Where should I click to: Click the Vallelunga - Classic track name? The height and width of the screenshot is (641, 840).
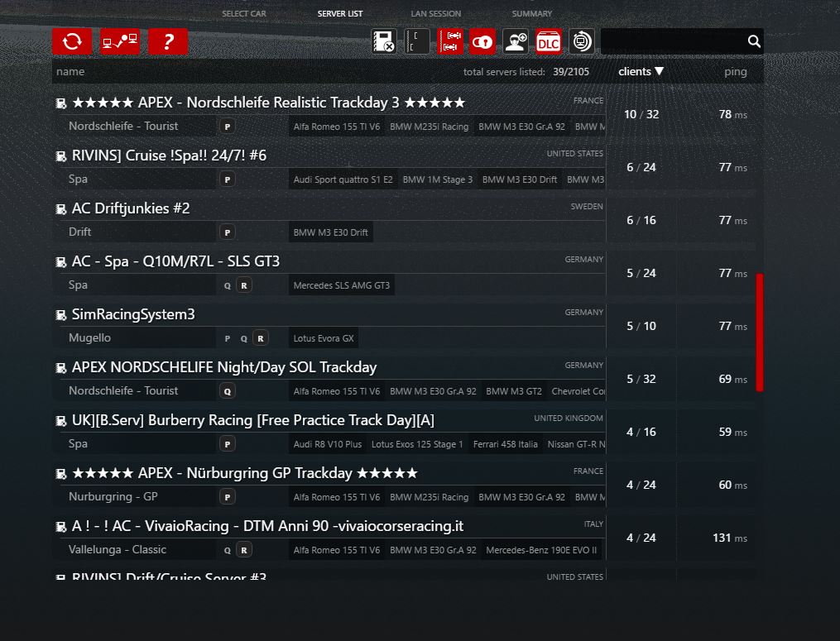click(x=118, y=550)
